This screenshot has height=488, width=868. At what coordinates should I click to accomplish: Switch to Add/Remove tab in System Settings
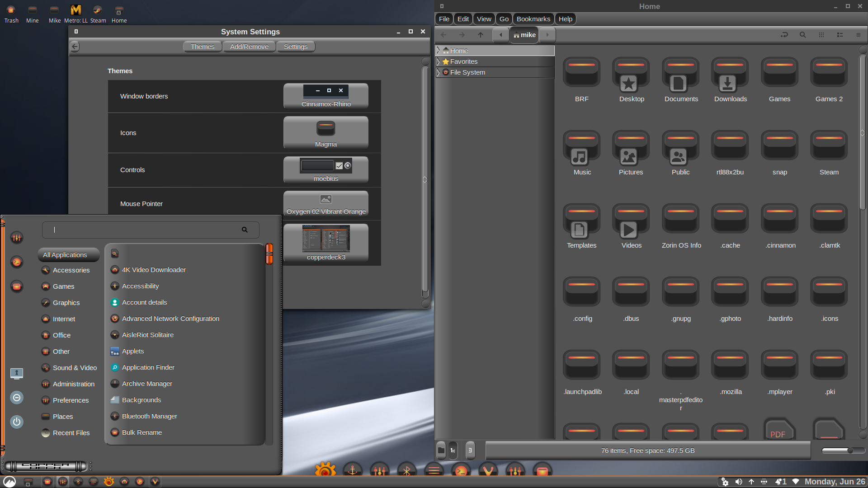[x=249, y=47]
